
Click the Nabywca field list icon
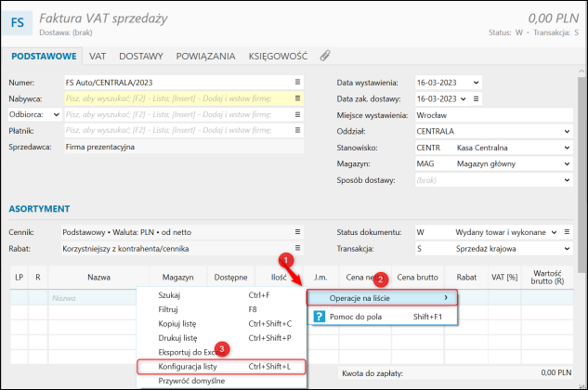(x=297, y=97)
